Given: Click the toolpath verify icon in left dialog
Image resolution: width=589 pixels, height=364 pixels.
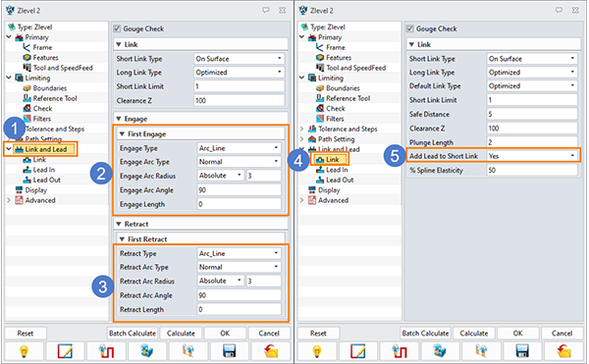Looking at the screenshot, I should click(x=106, y=351).
